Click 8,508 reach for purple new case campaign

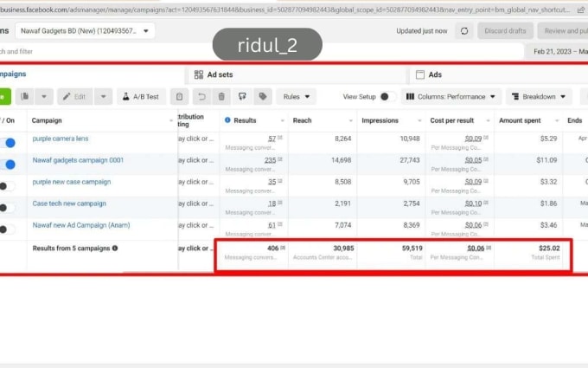point(342,182)
